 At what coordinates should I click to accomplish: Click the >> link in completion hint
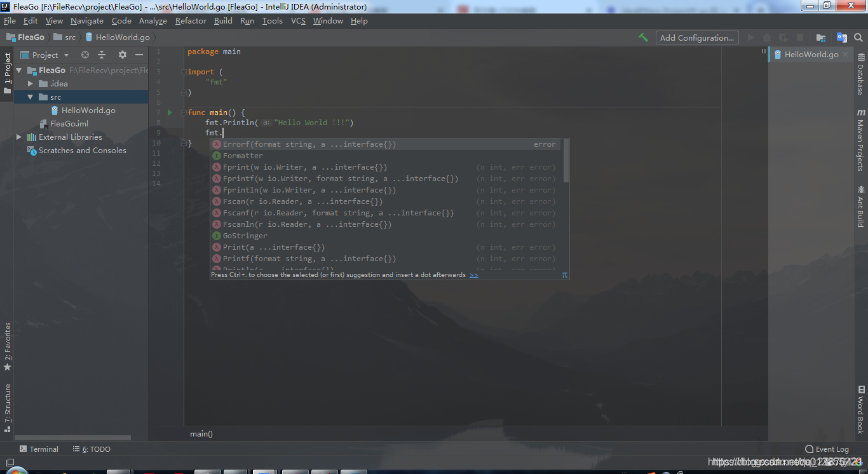point(473,275)
